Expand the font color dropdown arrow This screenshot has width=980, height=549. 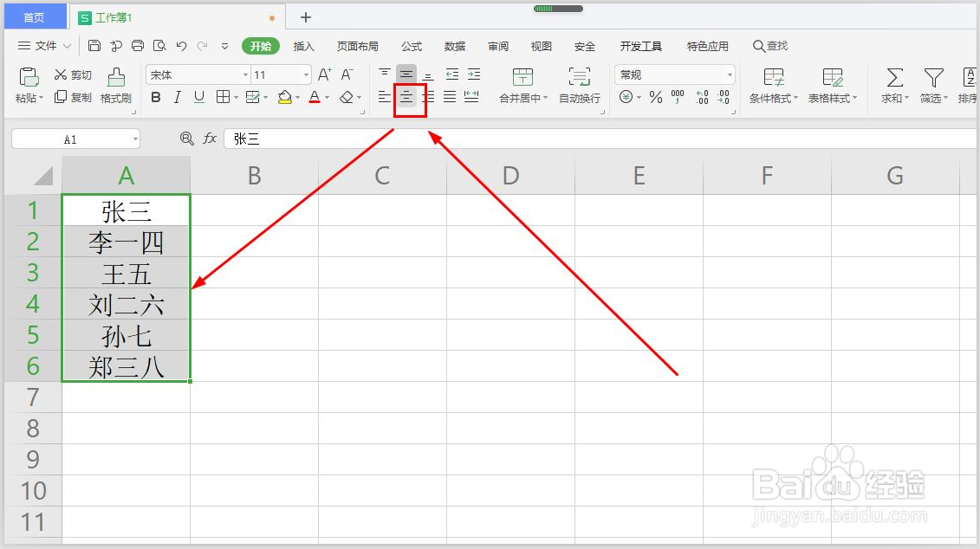[x=327, y=98]
